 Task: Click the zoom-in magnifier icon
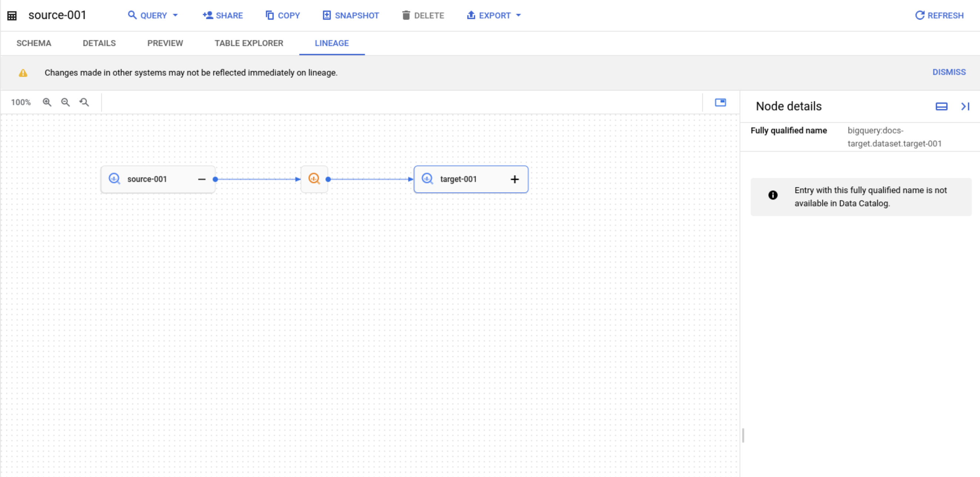tap(48, 103)
